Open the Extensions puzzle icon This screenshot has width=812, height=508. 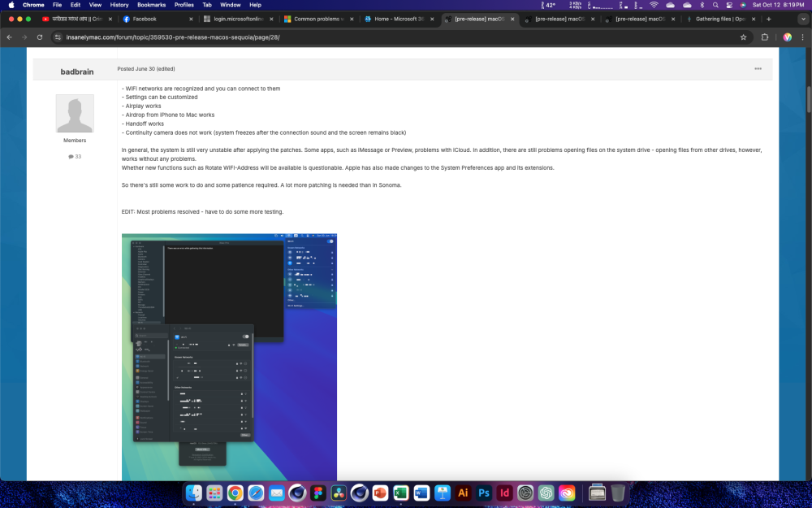click(765, 37)
